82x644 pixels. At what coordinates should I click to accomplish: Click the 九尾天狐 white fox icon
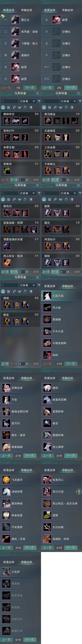47,296
